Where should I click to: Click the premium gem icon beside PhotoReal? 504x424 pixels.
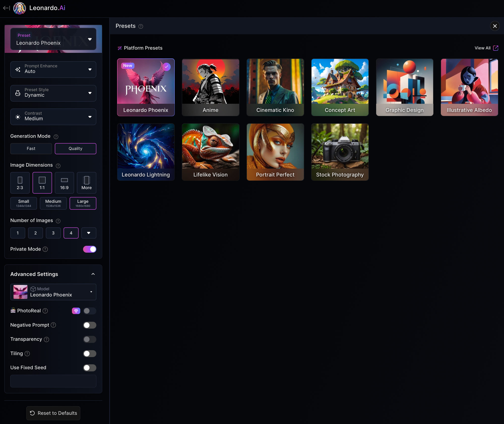76,311
